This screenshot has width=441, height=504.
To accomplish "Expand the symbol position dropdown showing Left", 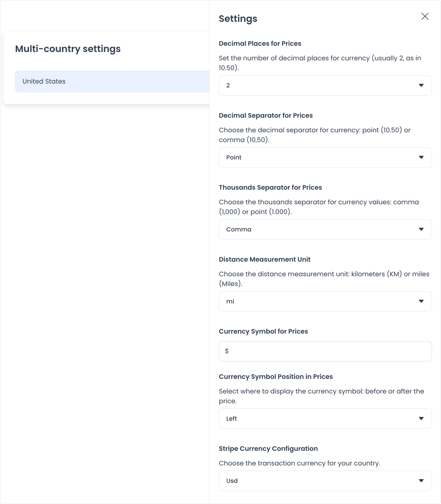I will [325, 419].
